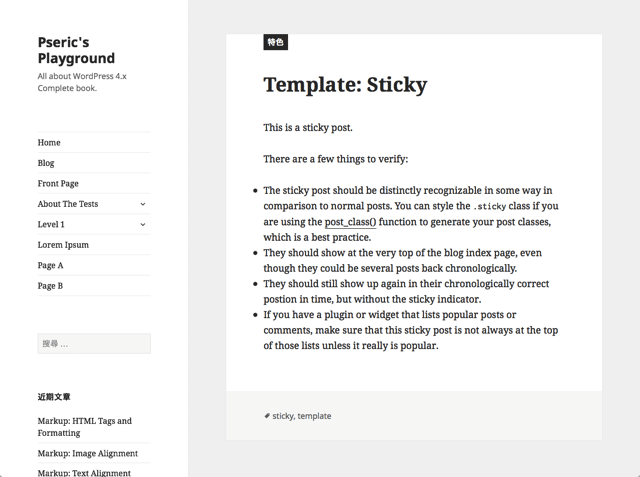Viewport: 640px width, 477px height.
Task: Click the sticky tag link
Action: [x=283, y=416]
